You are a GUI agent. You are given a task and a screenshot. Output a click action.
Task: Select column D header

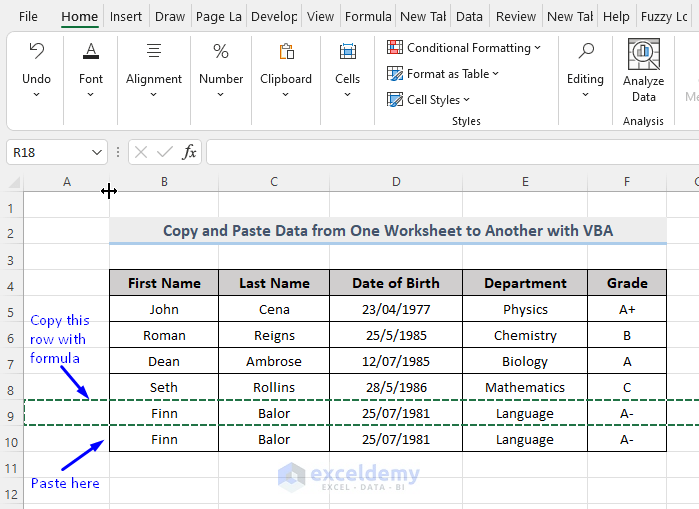tap(396, 182)
